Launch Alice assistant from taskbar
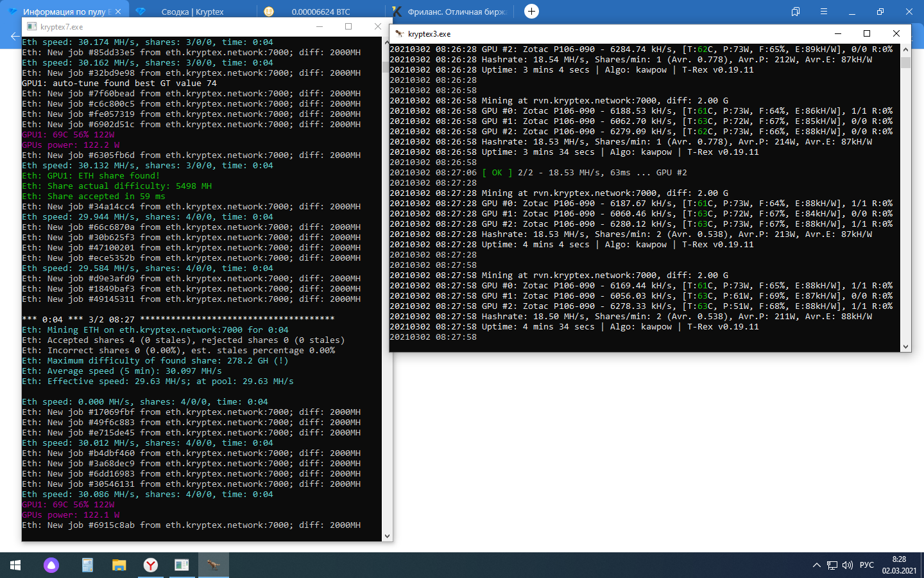Viewport: 924px width, 578px height. click(x=51, y=565)
